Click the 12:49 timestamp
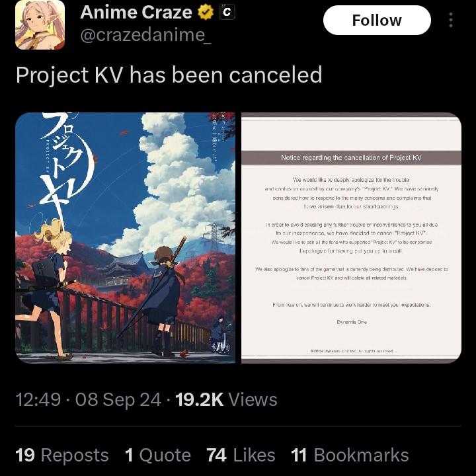476x476 pixels. point(38,399)
